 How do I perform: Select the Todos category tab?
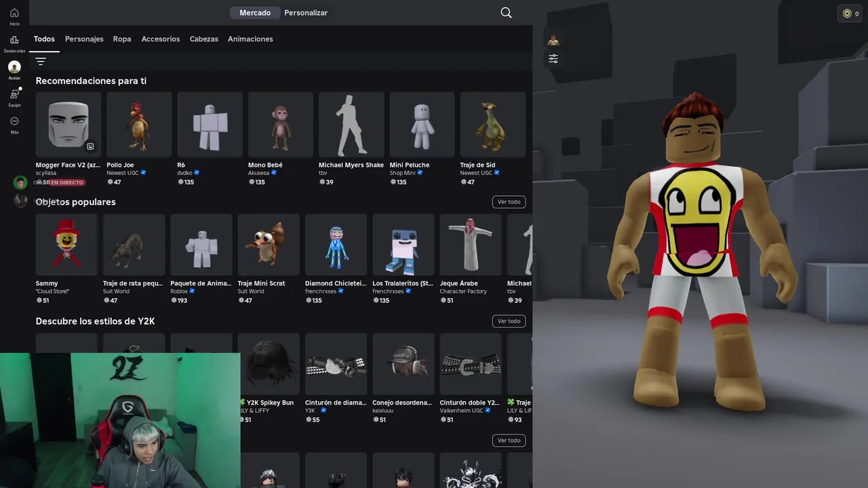point(44,39)
